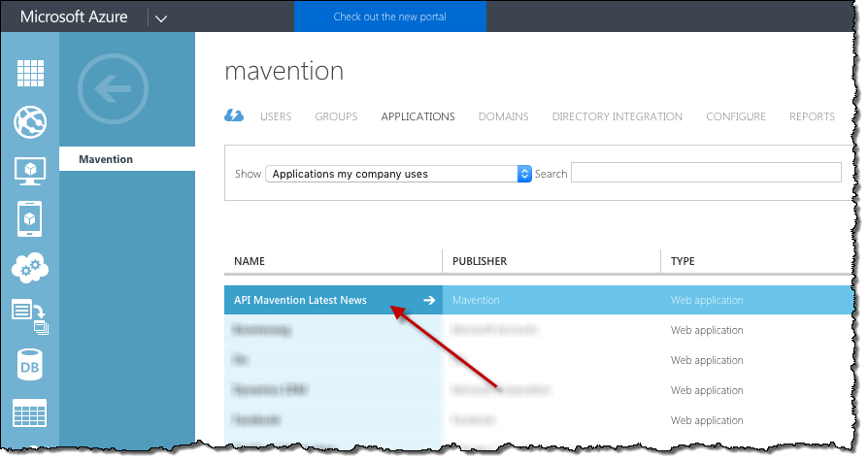Click the Microsoft Azure logo text
Screen dimensions: 868x461
point(74,16)
